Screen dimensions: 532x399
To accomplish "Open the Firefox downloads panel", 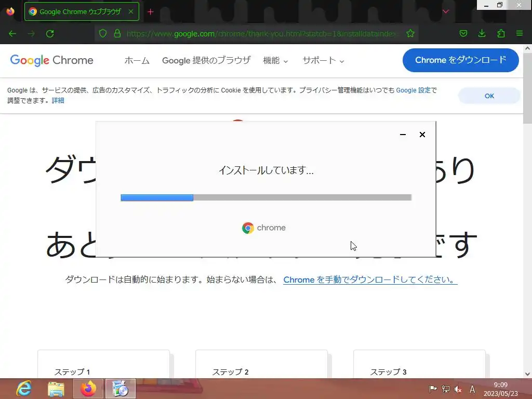I will 482,33.
